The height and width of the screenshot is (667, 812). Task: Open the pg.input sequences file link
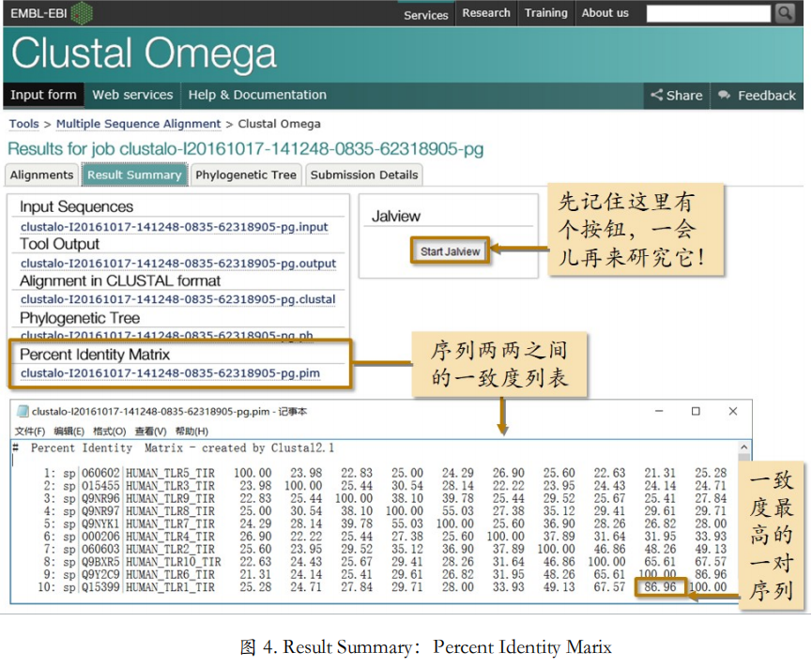[175, 227]
